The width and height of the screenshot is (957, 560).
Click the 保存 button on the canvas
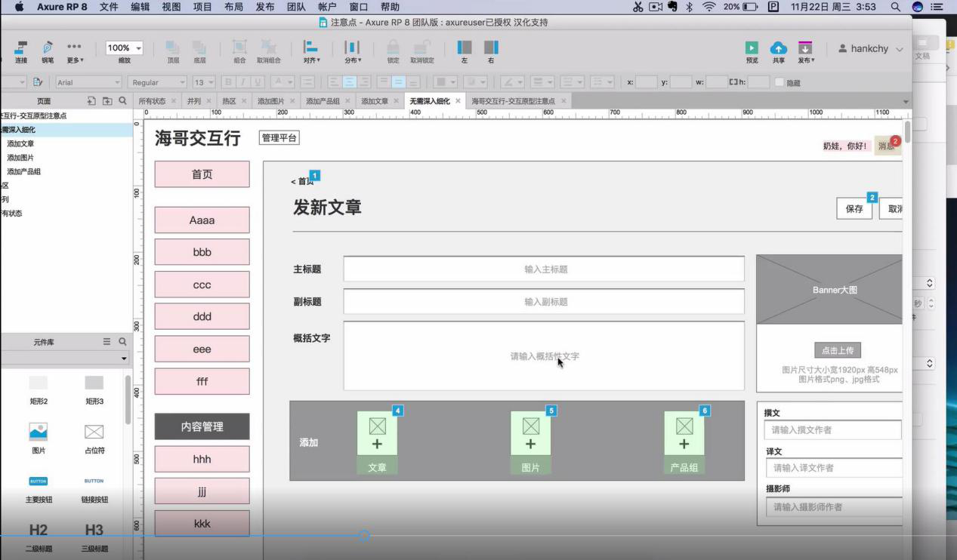coord(854,209)
